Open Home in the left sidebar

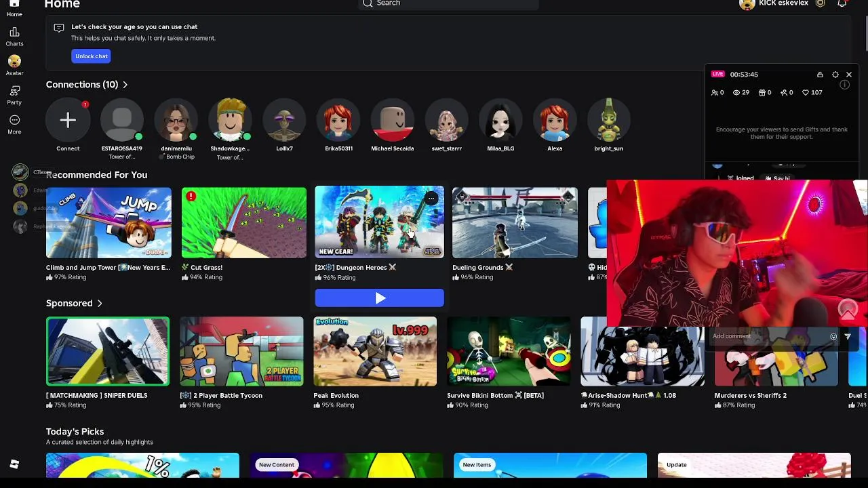[x=14, y=8]
